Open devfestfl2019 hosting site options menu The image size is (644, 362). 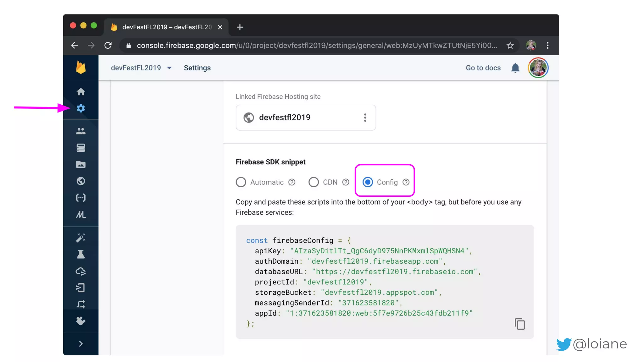coord(365,118)
